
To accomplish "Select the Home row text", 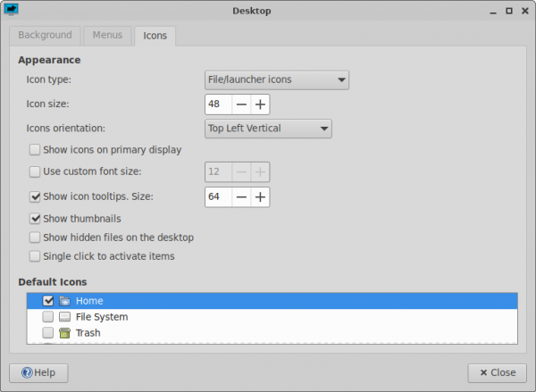I will (89, 301).
